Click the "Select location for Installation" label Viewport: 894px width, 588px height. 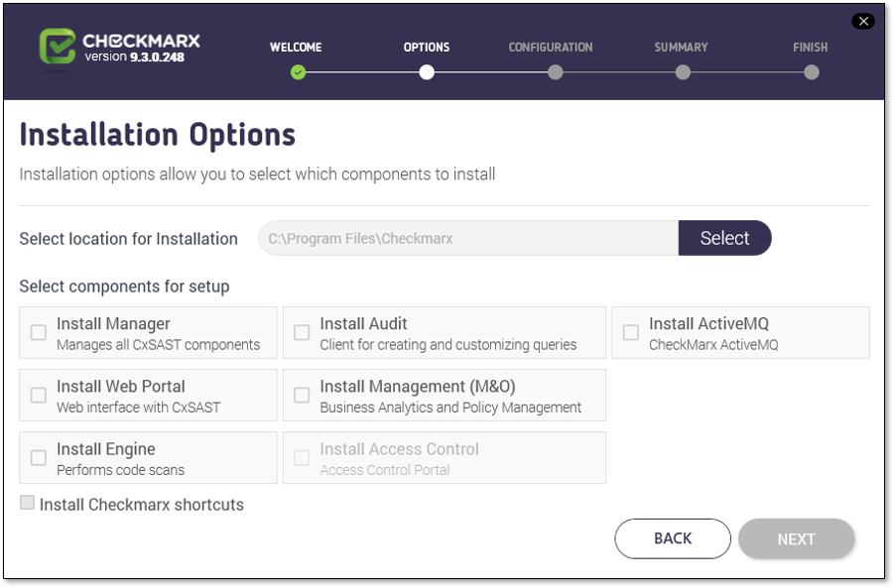coord(128,239)
